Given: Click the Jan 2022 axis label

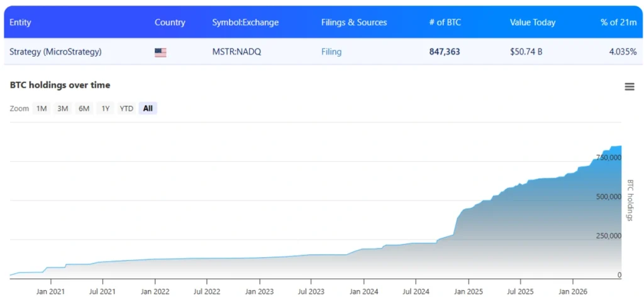Looking at the screenshot, I should click(x=155, y=292).
